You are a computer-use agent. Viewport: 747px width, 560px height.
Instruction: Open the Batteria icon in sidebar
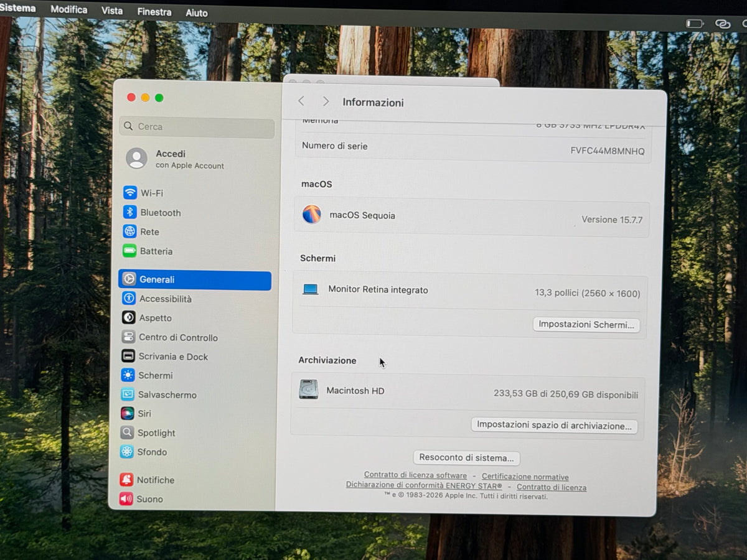pyautogui.click(x=129, y=251)
